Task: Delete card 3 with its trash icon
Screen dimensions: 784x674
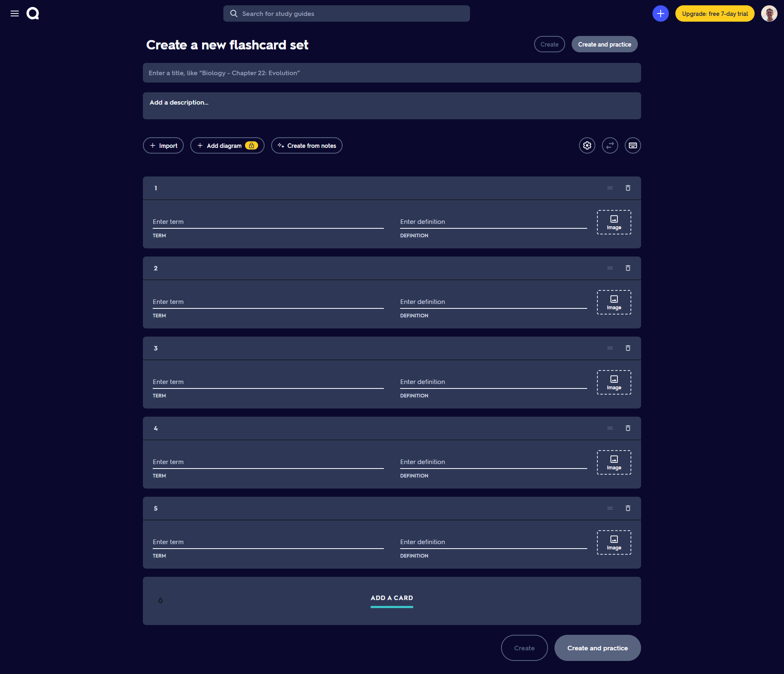Action: 628,348
